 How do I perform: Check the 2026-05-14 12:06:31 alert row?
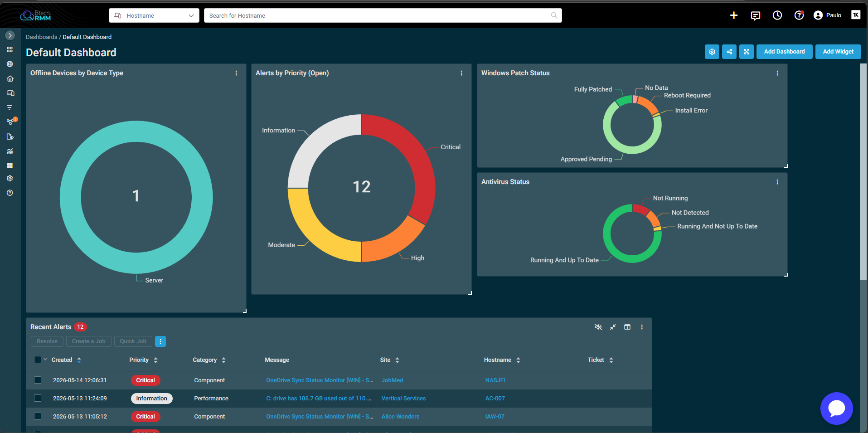click(38, 380)
